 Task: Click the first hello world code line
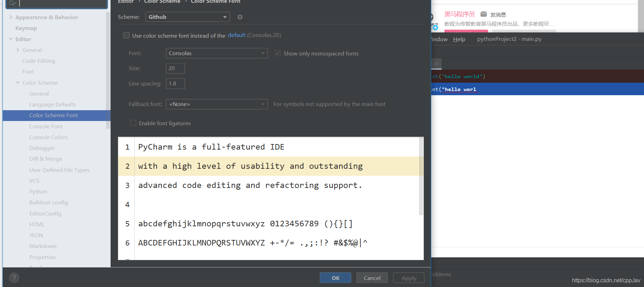[458, 76]
